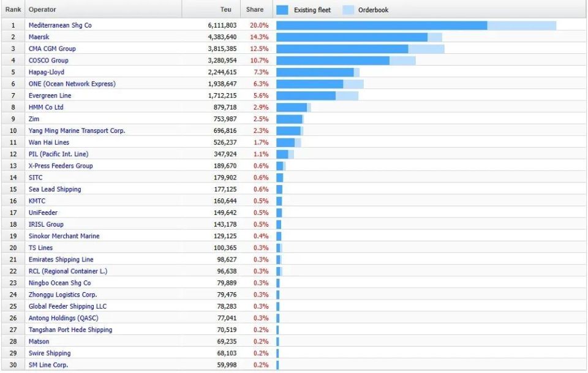Image resolution: width=588 pixels, height=373 pixels.
Task: Click the Maersk existing fleet bar
Action: (352, 37)
